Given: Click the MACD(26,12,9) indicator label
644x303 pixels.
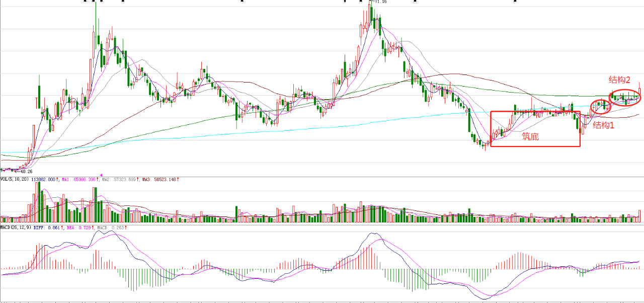Looking at the screenshot, I should pos(16,228).
